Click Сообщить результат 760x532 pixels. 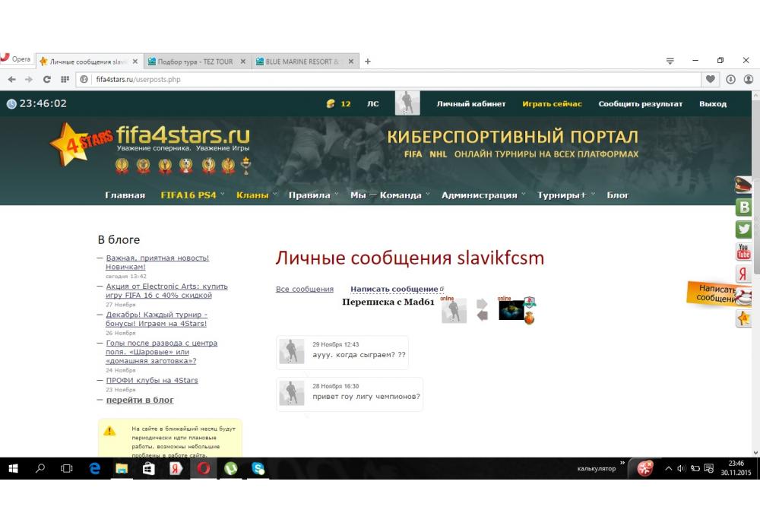click(x=640, y=103)
